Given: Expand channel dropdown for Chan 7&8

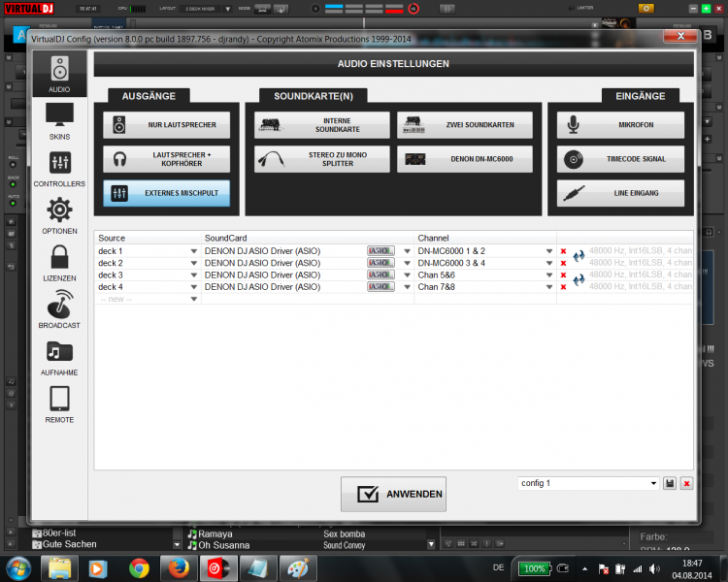Looking at the screenshot, I should (x=549, y=287).
